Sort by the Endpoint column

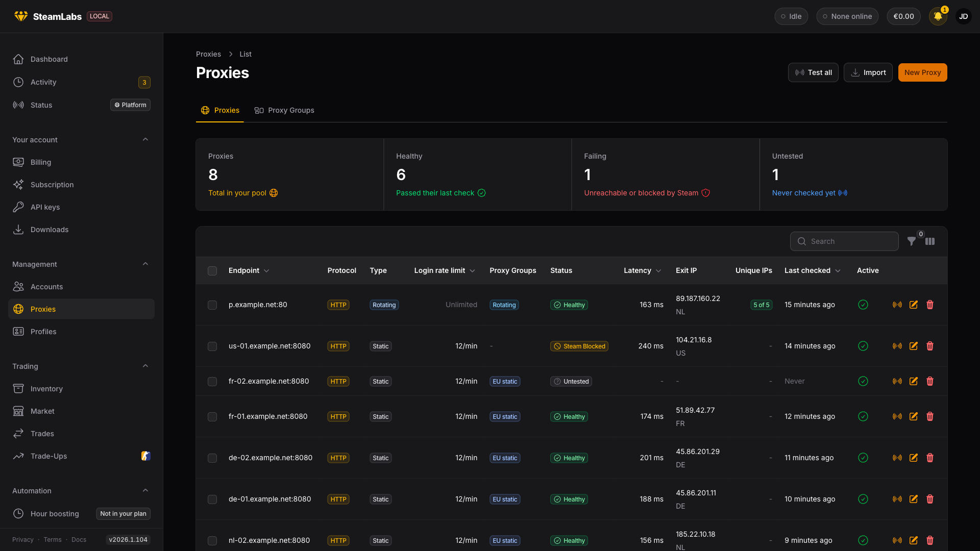[x=249, y=270]
